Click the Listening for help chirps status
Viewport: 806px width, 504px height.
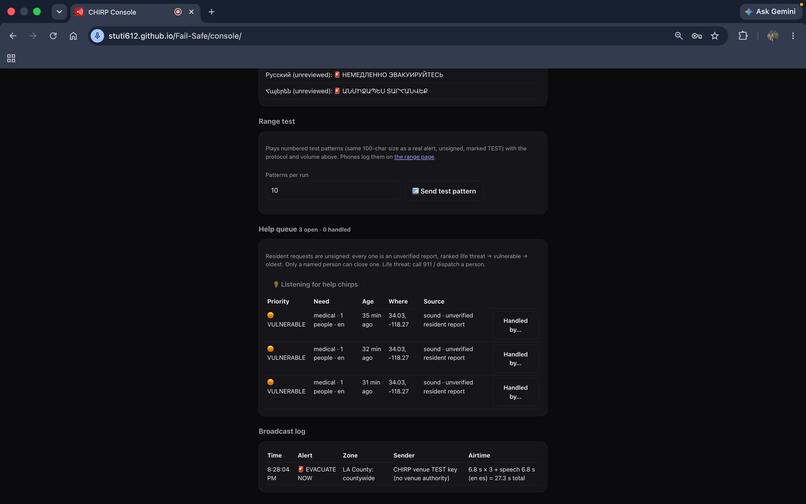click(315, 284)
